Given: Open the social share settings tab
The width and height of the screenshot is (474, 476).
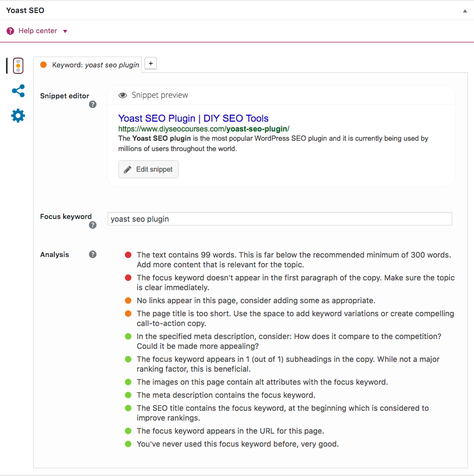Looking at the screenshot, I should 18,91.
